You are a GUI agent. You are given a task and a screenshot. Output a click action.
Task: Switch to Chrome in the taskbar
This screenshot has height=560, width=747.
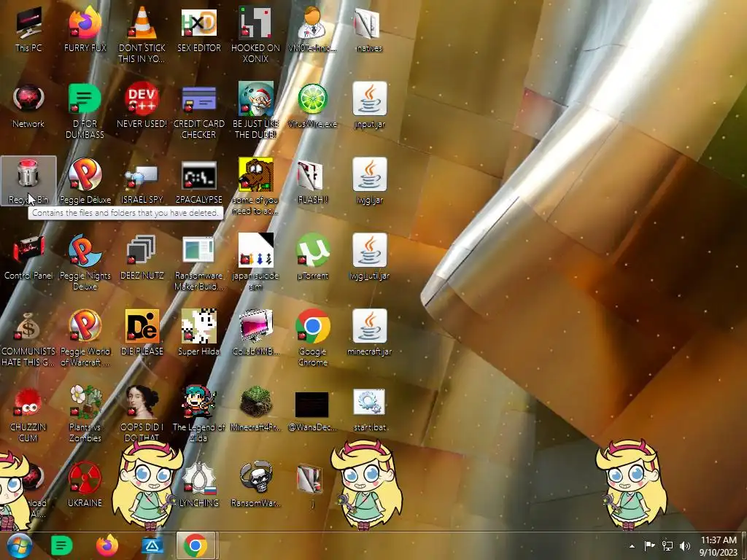click(196, 545)
